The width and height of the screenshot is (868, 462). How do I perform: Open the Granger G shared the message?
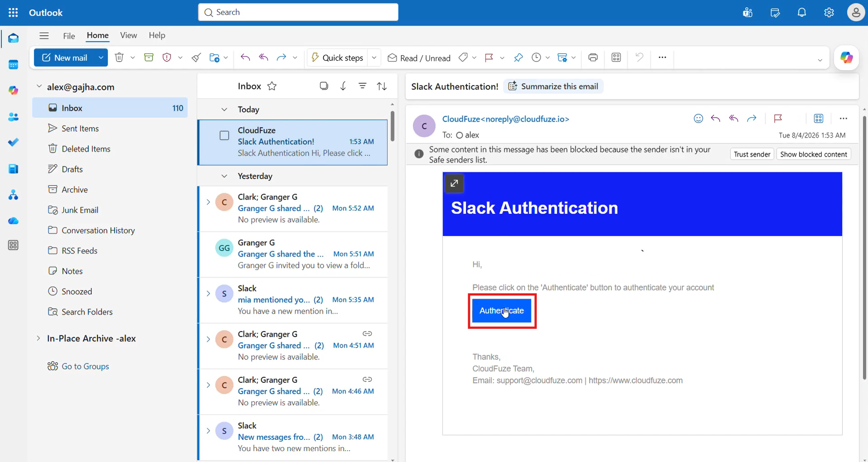click(293, 254)
